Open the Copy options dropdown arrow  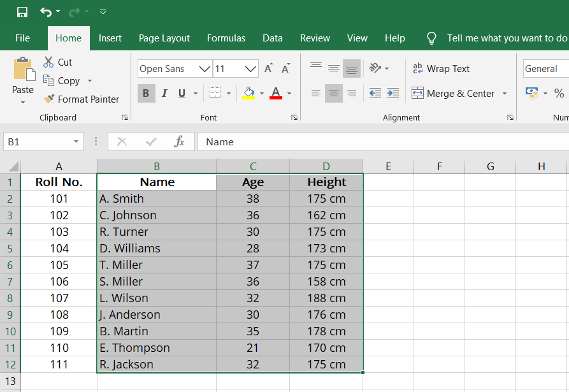[90, 80]
